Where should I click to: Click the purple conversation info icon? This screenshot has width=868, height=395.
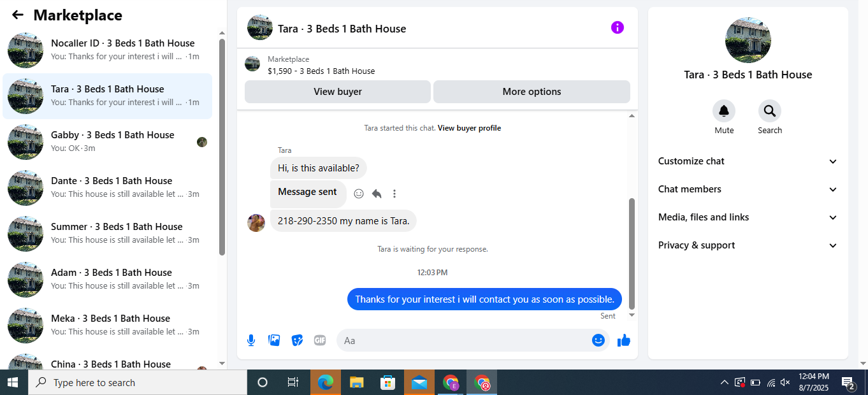click(617, 27)
